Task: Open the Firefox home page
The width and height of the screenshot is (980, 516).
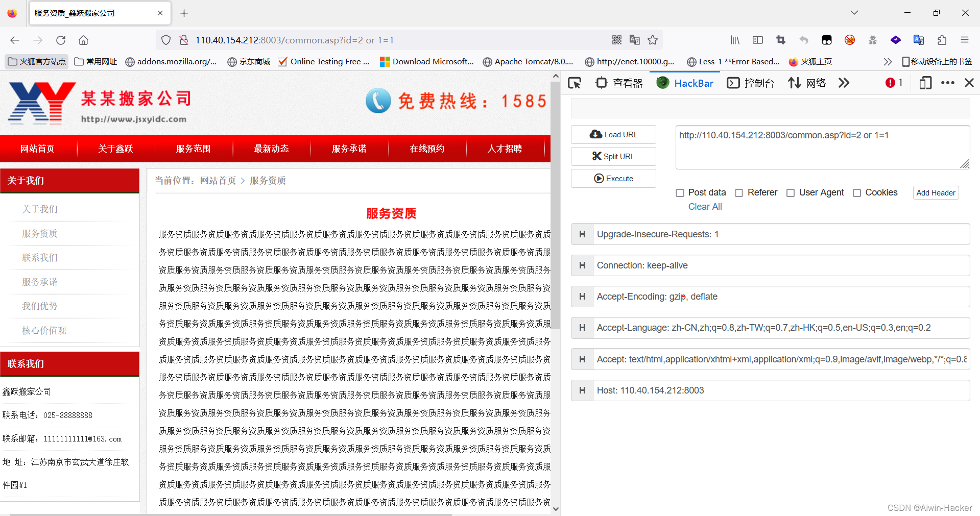Action: [83, 40]
